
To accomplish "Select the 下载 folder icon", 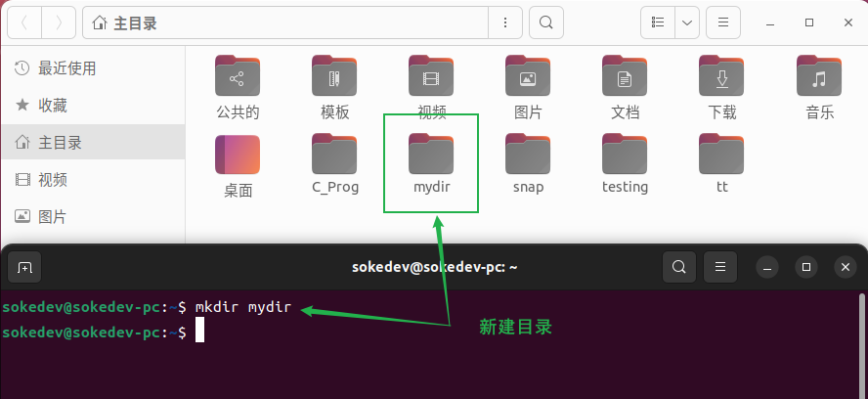I will [721, 76].
